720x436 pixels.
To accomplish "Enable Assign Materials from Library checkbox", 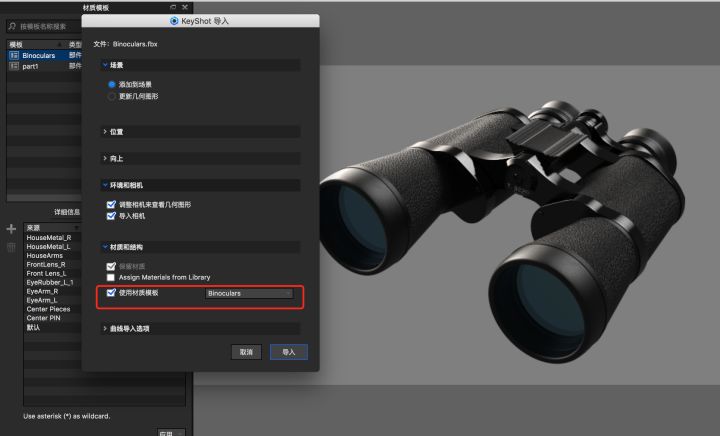I will click(111, 277).
